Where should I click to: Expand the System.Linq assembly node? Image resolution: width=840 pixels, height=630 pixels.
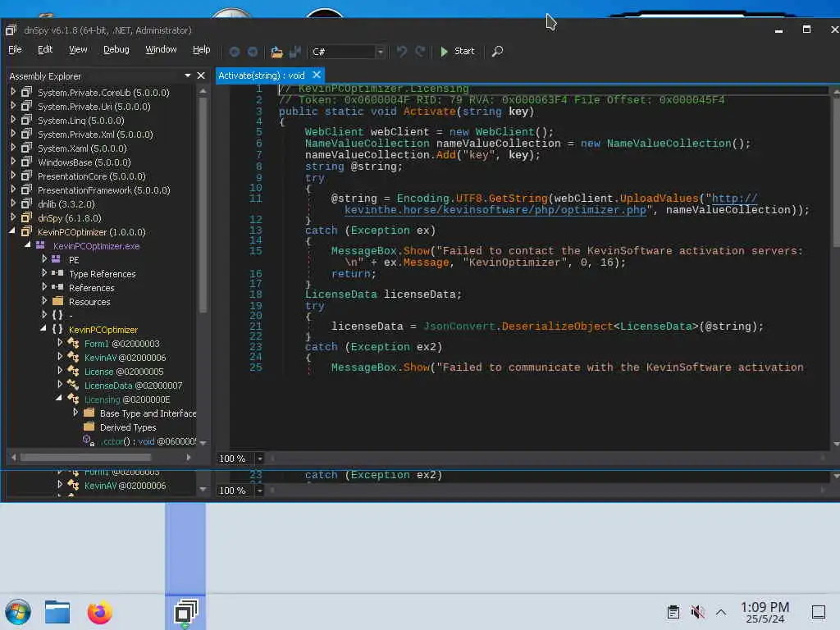(x=13, y=120)
